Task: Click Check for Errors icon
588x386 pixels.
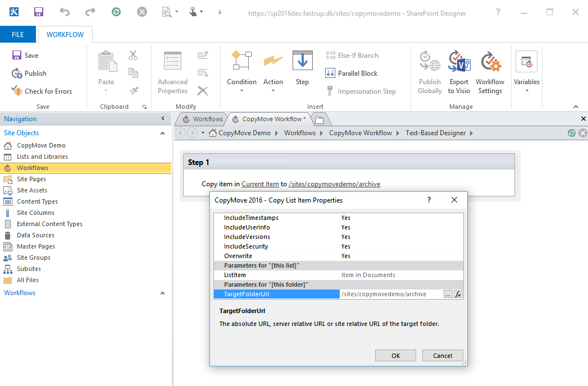Action: 17,91
